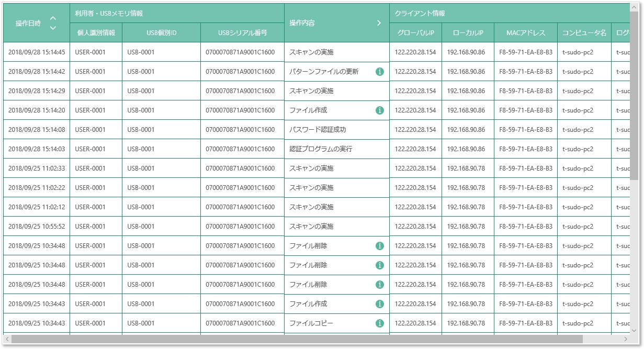Click the vertical scrollbar thumb
The width and height of the screenshot is (644, 349).
[635, 95]
